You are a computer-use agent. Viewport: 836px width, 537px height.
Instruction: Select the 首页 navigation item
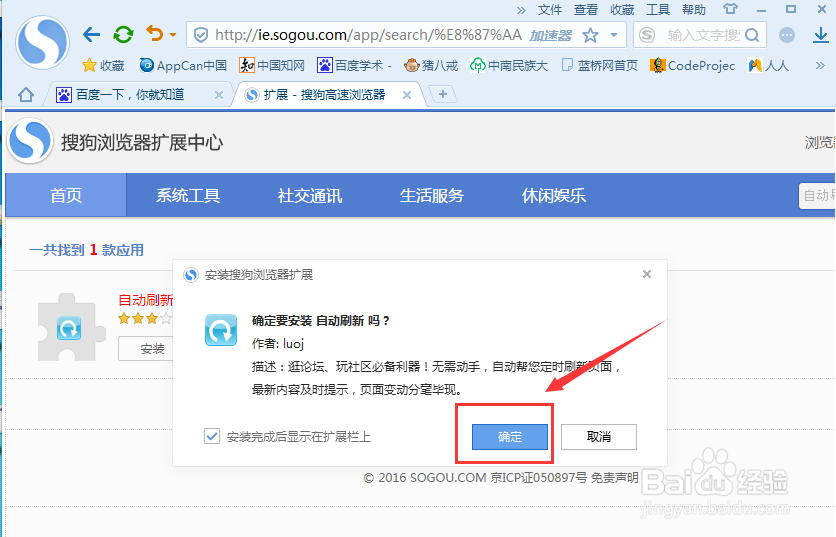pos(66,195)
